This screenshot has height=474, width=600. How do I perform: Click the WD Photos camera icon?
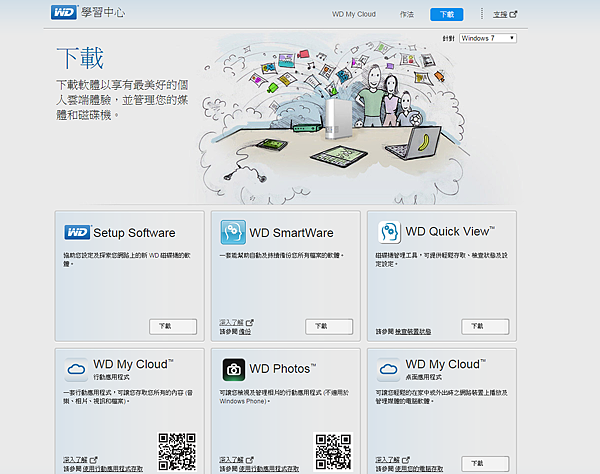(x=234, y=370)
